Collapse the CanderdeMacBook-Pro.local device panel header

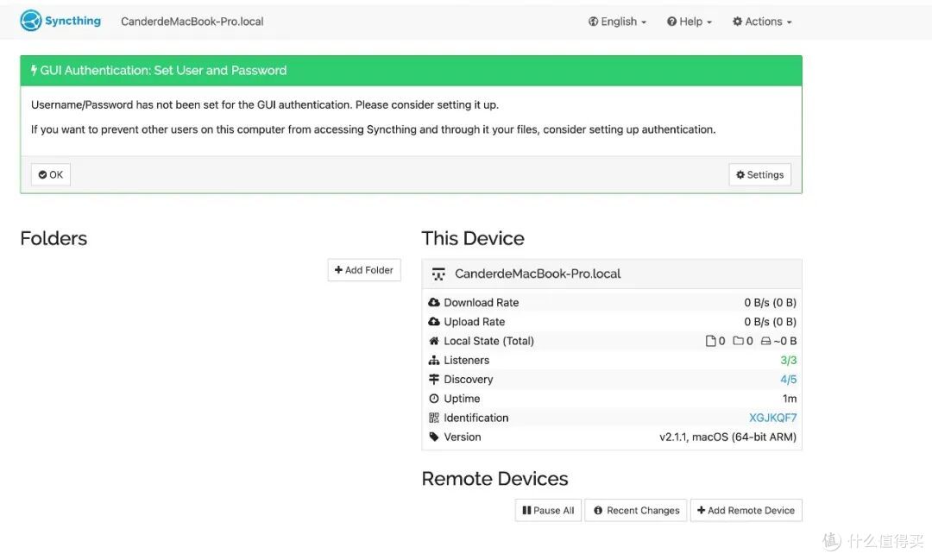click(x=612, y=274)
